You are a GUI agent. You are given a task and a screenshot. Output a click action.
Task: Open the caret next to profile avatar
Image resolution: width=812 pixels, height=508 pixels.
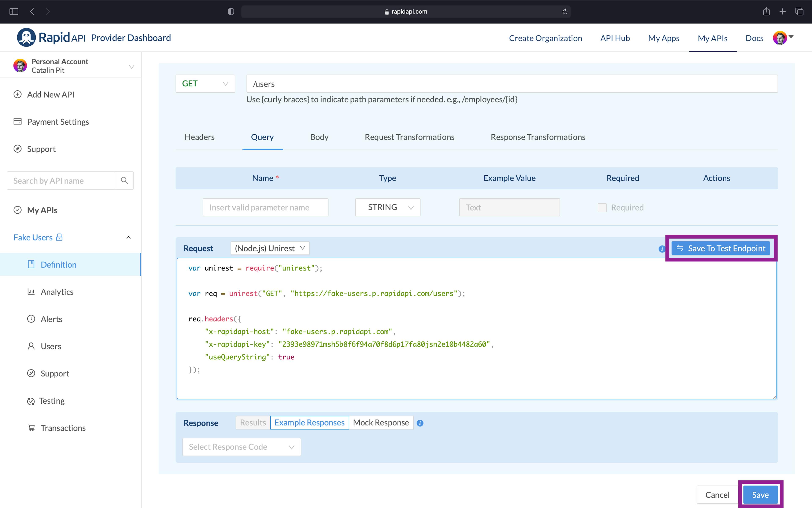point(791,37)
